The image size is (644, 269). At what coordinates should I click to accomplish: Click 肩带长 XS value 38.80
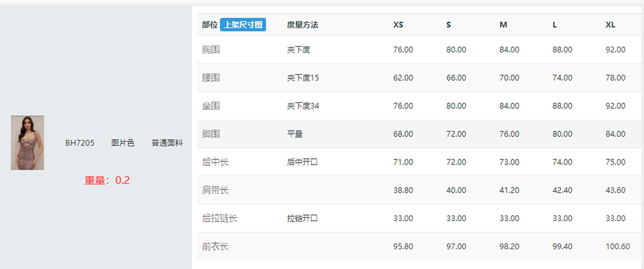(x=403, y=190)
